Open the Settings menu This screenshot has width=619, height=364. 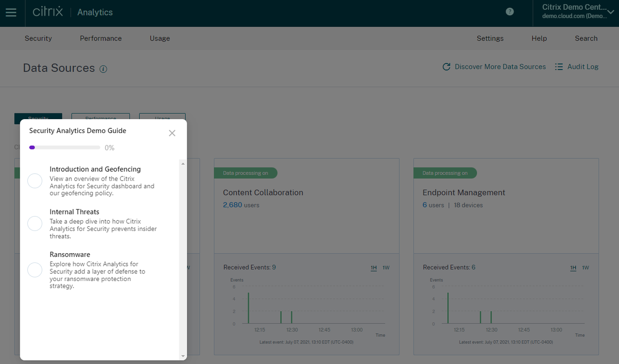490,38
